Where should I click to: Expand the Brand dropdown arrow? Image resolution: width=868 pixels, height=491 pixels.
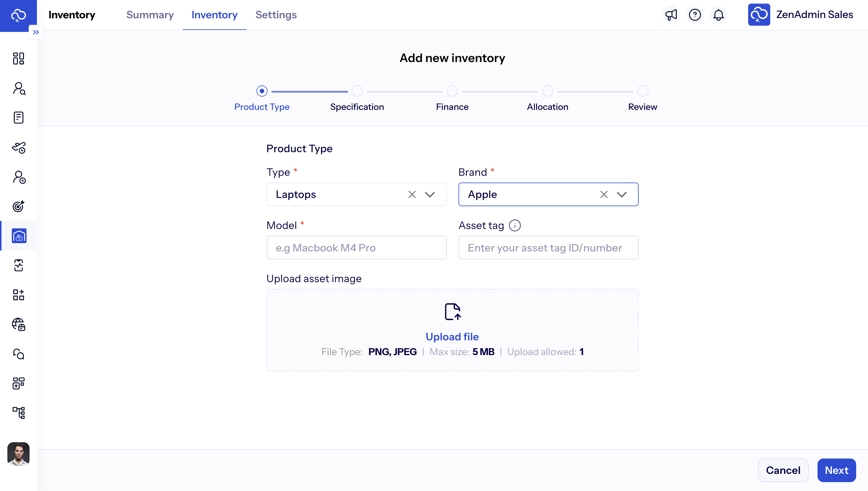click(621, 195)
